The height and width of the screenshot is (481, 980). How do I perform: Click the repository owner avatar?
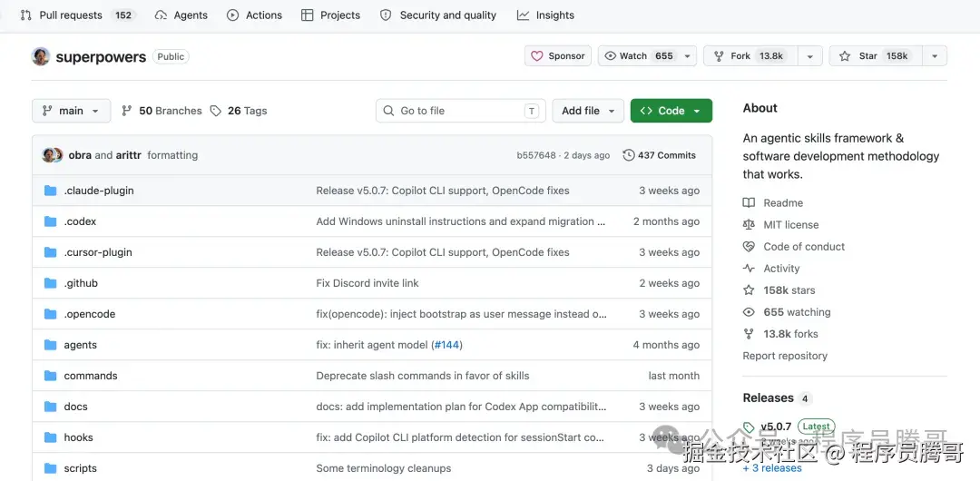pos(41,56)
